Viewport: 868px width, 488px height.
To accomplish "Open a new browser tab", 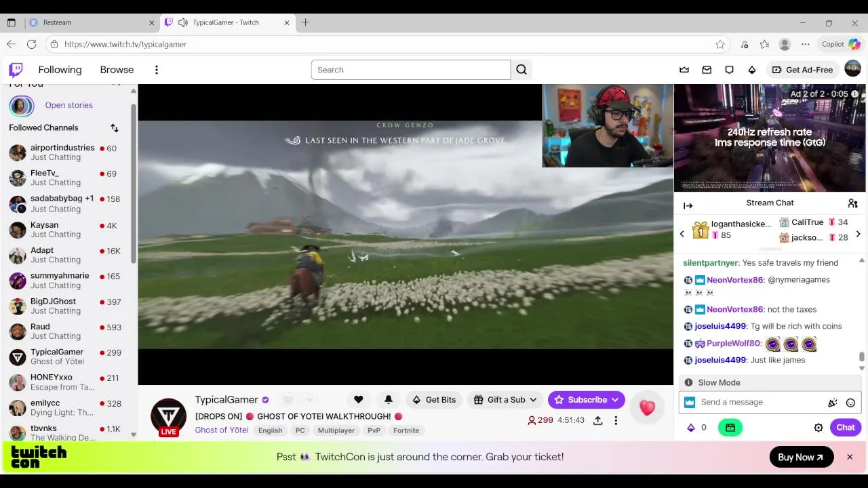I will (x=305, y=22).
